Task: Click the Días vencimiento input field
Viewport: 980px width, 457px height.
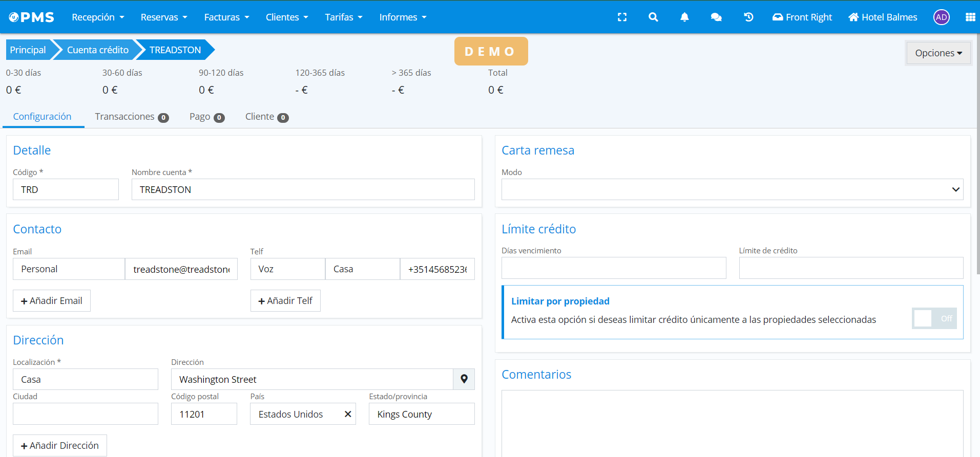Action: point(613,268)
